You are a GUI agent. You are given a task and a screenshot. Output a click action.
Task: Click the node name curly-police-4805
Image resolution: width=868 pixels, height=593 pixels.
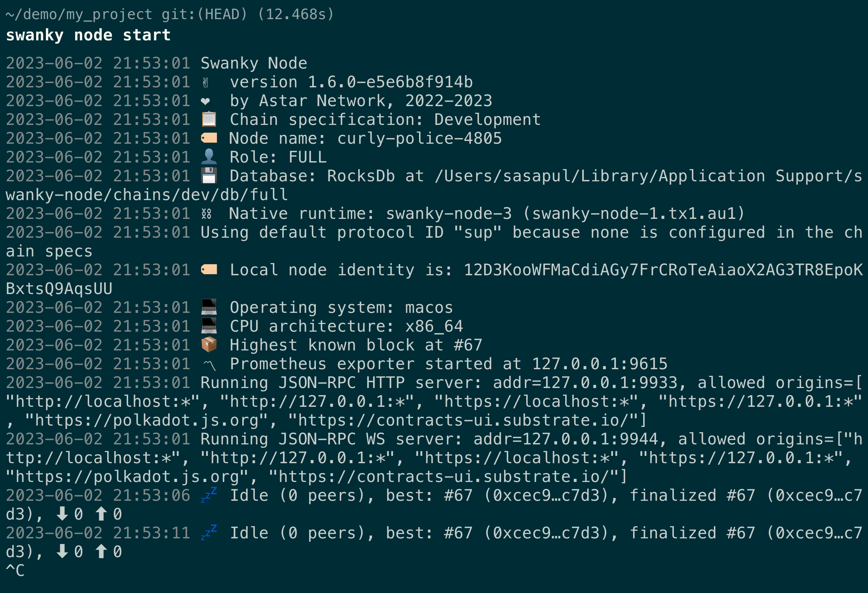click(x=419, y=138)
